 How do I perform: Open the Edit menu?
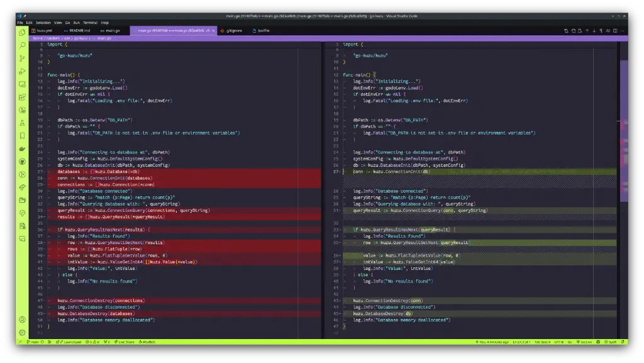29,23
